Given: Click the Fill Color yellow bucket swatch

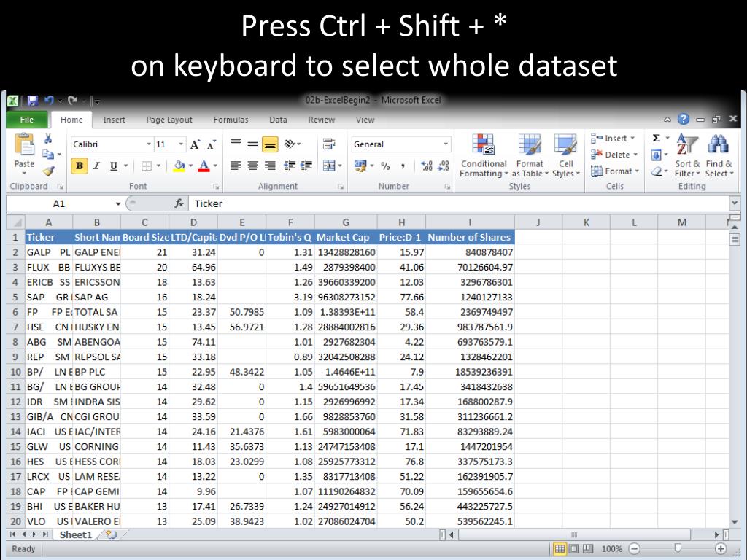Looking at the screenshot, I should [179, 166].
